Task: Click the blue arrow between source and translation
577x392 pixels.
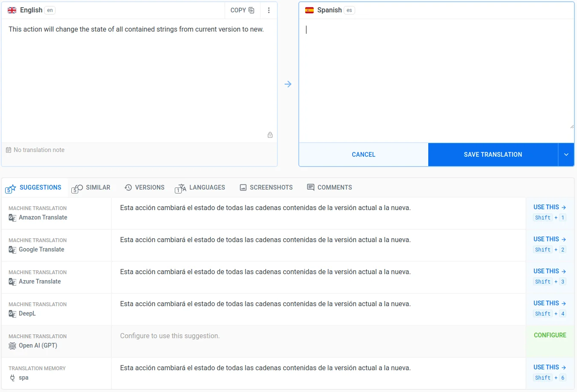Action: click(x=288, y=84)
